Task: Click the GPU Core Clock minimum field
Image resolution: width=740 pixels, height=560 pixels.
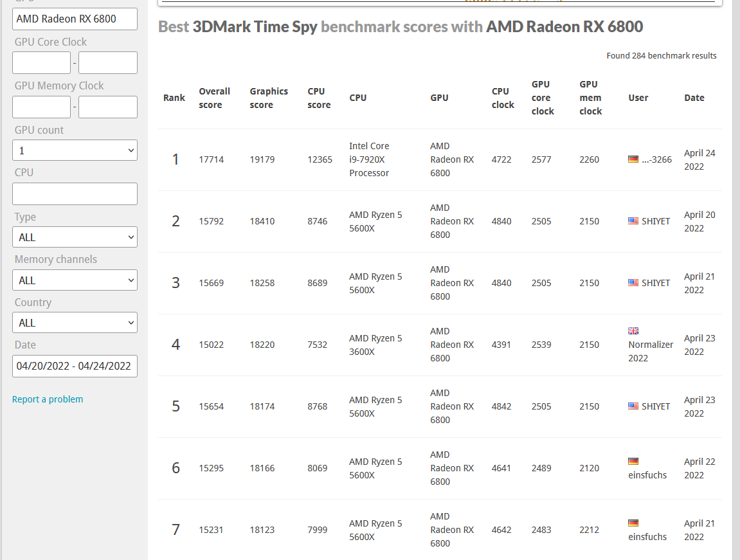Action: (x=42, y=63)
